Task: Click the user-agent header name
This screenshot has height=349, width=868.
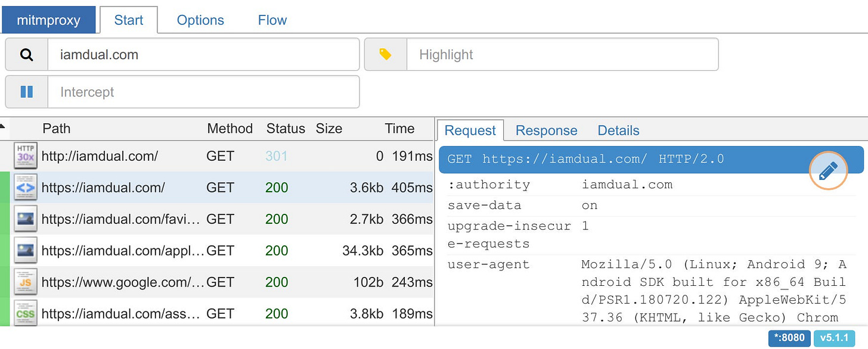Action: [489, 264]
